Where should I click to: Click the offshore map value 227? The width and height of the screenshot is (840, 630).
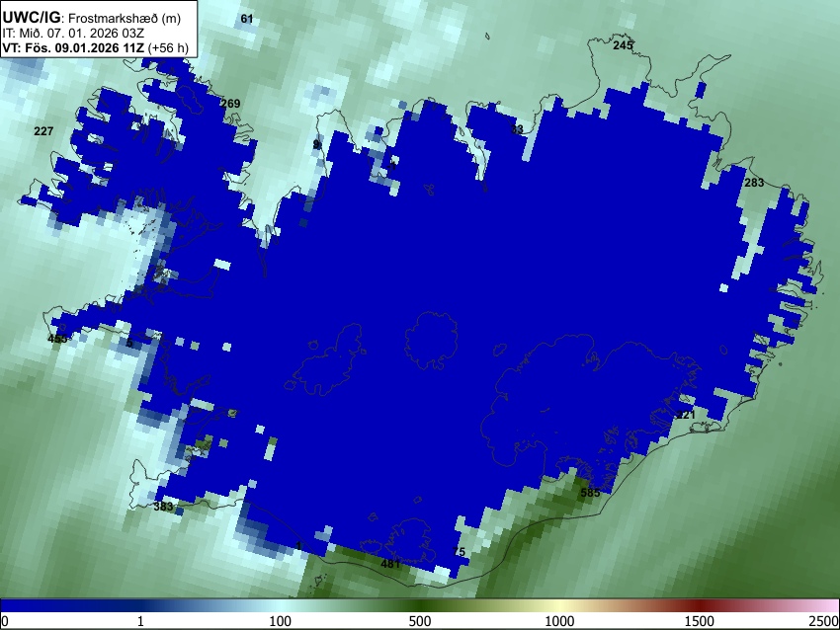click(43, 130)
